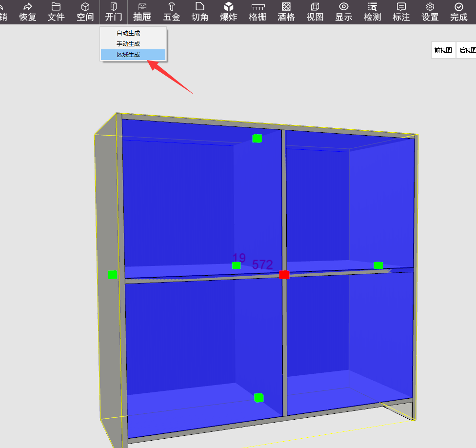Viewport: 476px width, 448px height.
Task: Click the green handle beside dimension 19
Action: (237, 265)
